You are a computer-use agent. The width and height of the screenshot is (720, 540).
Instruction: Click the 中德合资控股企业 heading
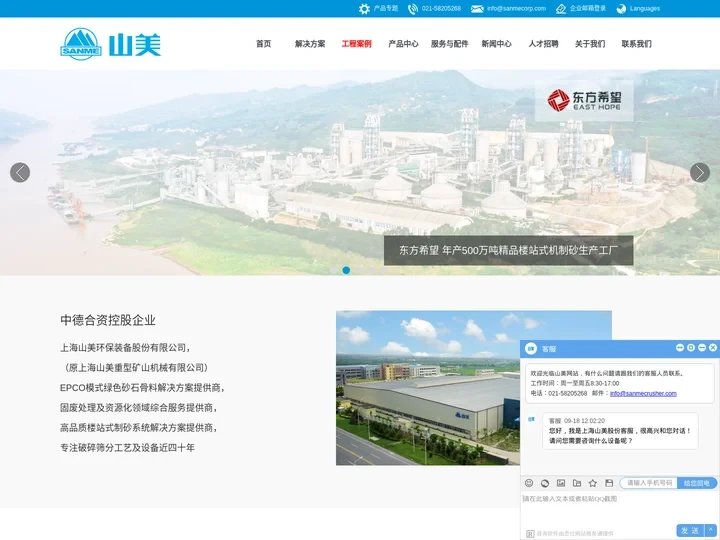[x=108, y=321]
